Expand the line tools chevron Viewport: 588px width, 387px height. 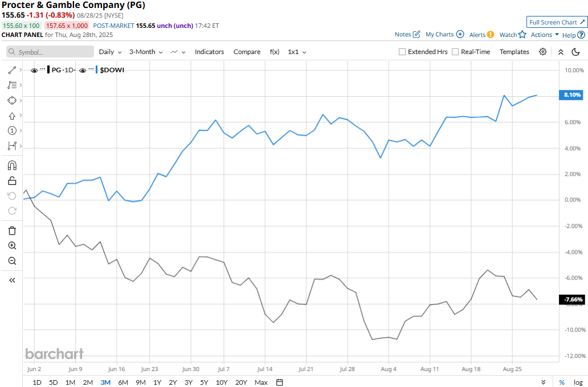tap(21, 70)
